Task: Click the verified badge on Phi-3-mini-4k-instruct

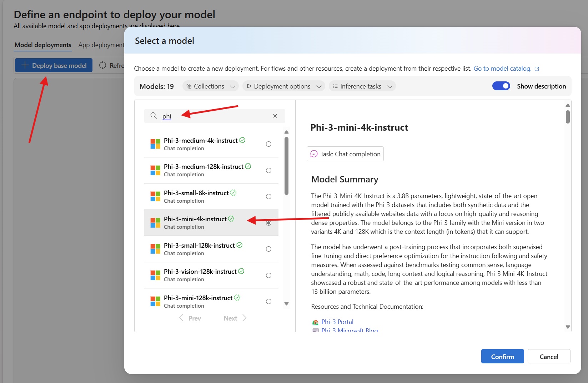Action: [x=232, y=218]
